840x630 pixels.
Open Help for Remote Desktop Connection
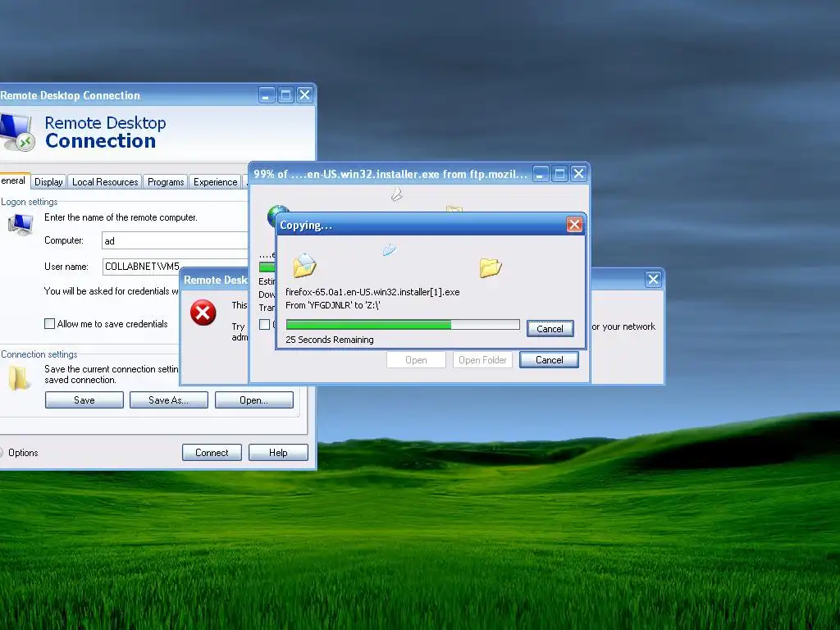pyautogui.click(x=278, y=453)
